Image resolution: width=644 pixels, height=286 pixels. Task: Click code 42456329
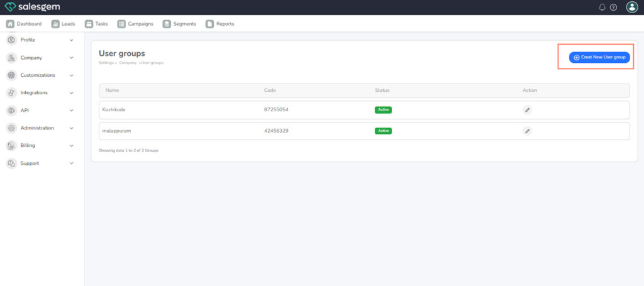(x=275, y=131)
